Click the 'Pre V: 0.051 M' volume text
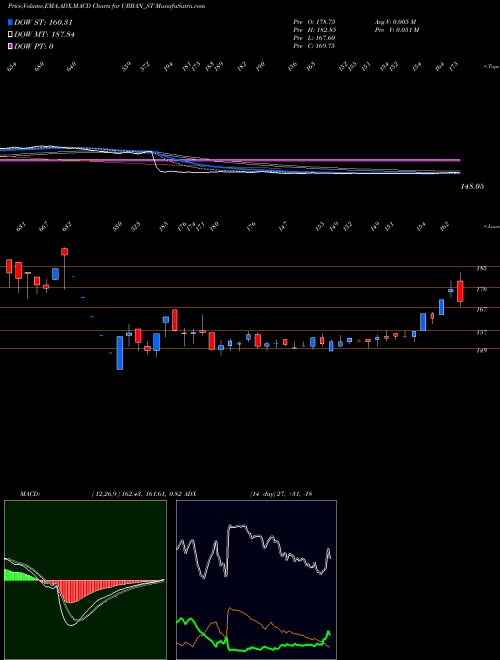The width and height of the screenshot is (500, 660). (x=396, y=30)
